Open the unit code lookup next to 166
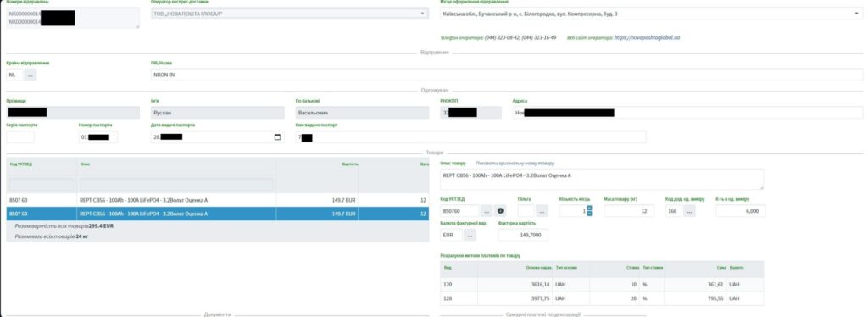The image size is (868, 317). [688, 211]
